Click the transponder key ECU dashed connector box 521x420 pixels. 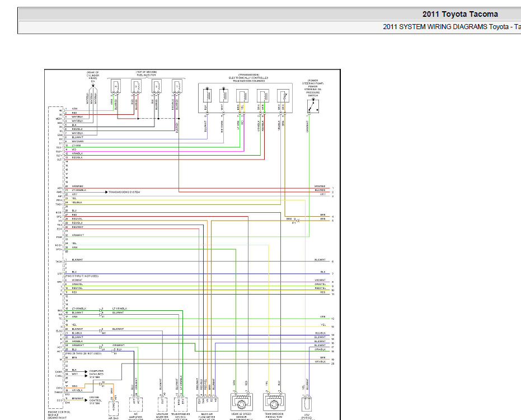[180, 405]
